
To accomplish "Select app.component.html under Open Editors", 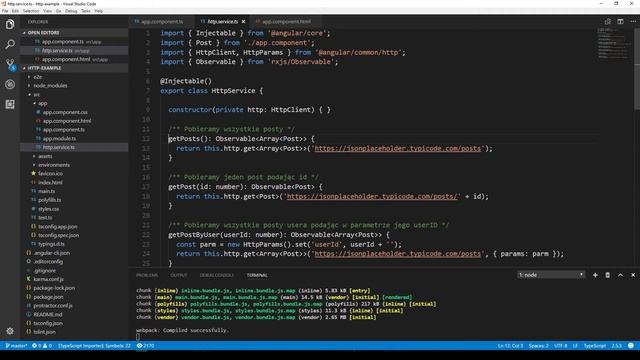I will (x=66, y=59).
